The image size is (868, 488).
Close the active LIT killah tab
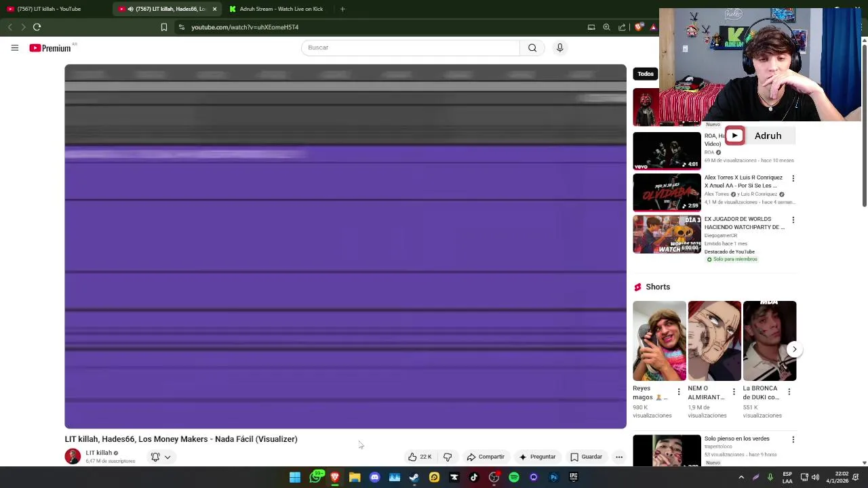(214, 9)
